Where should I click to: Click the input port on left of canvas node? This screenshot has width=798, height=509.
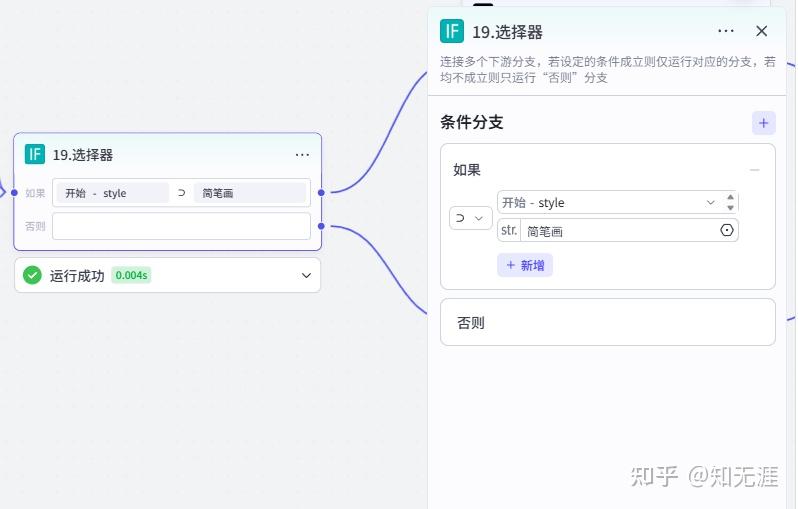14,192
